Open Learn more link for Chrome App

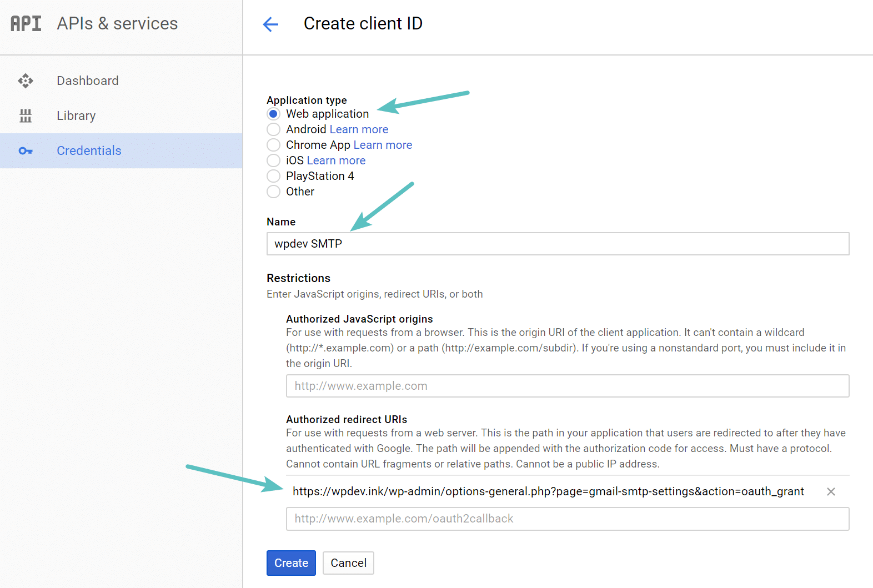pyautogui.click(x=383, y=145)
